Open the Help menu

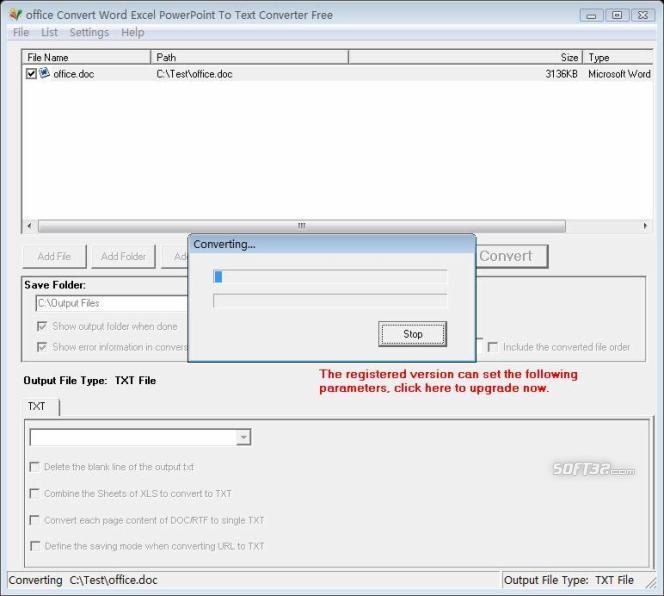pyautogui.click(x=133, y=33)
